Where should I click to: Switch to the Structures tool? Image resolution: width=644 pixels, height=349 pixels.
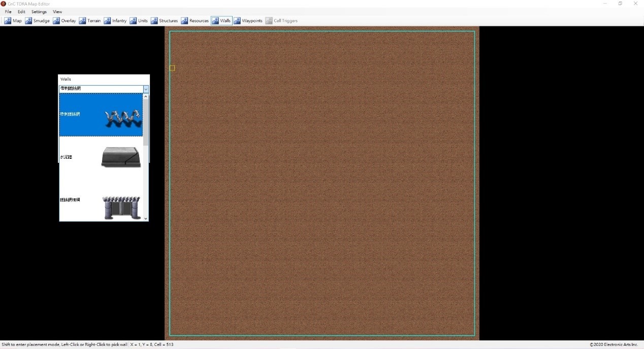pos(165,21)
